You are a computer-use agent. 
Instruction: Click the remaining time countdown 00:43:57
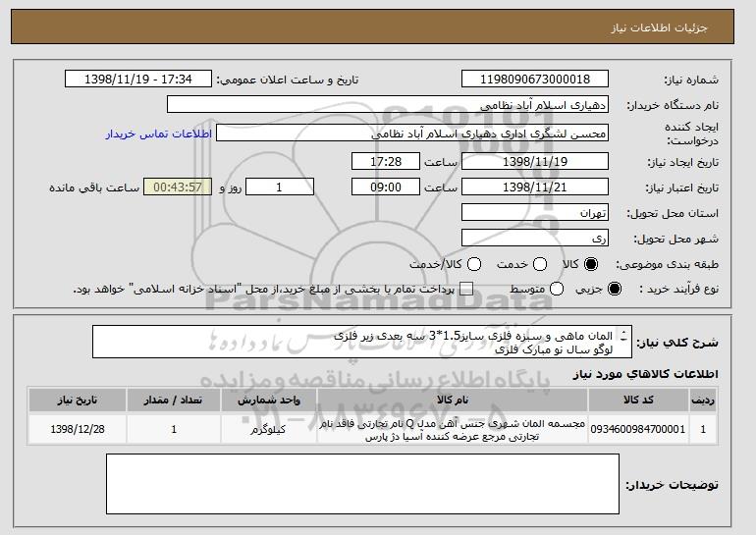178,187
